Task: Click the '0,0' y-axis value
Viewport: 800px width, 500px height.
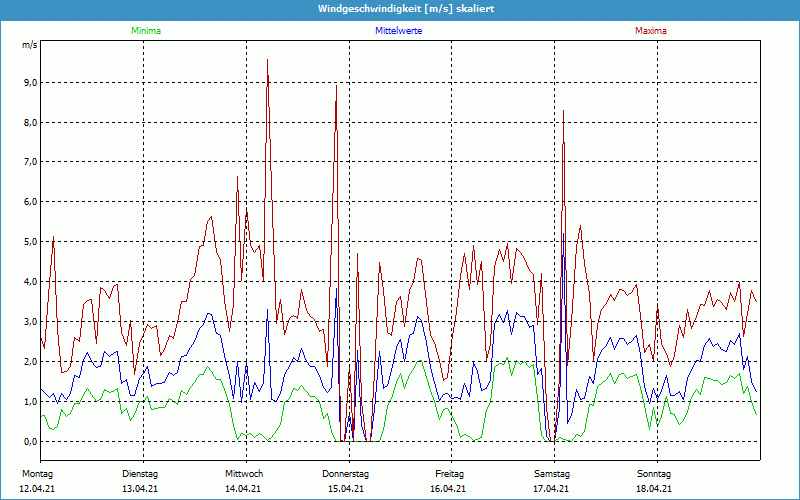Action: pyautogui.click(x=30, y=441)
